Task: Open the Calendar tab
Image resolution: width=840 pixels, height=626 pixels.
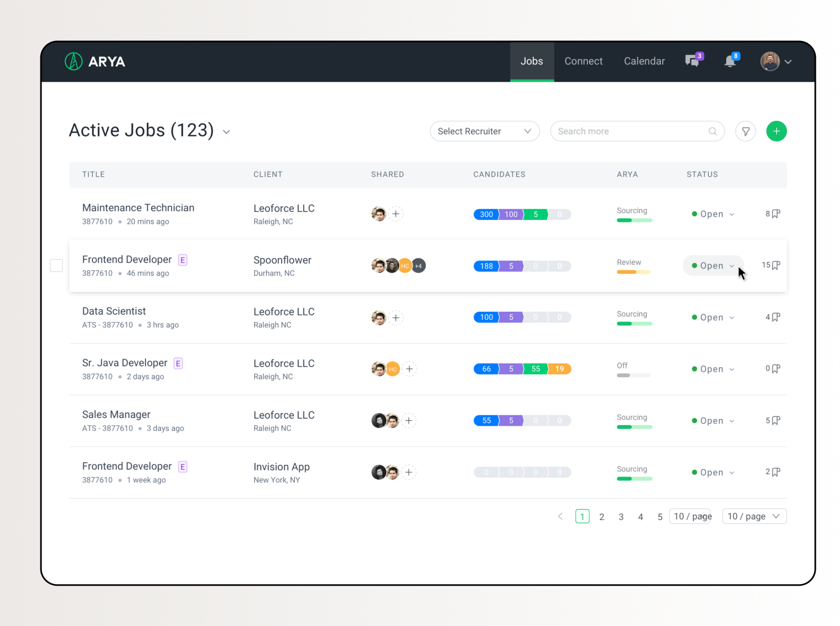Action: (644, 61)
